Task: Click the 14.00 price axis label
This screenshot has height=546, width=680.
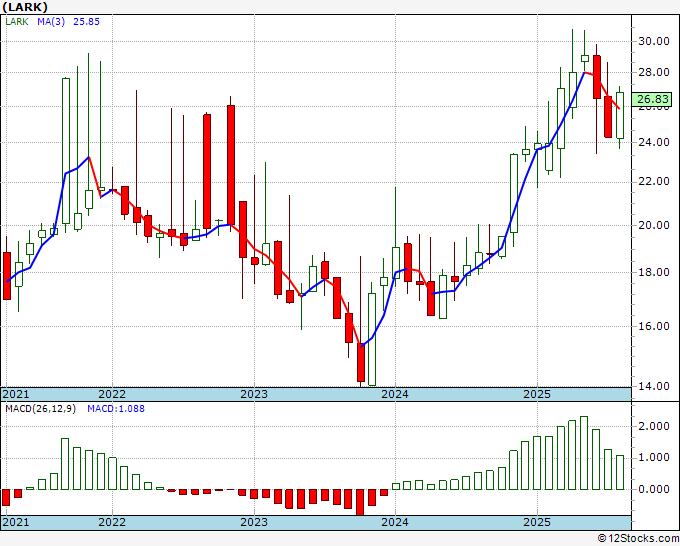Action: pyautogui.click(x=654, y=386)
